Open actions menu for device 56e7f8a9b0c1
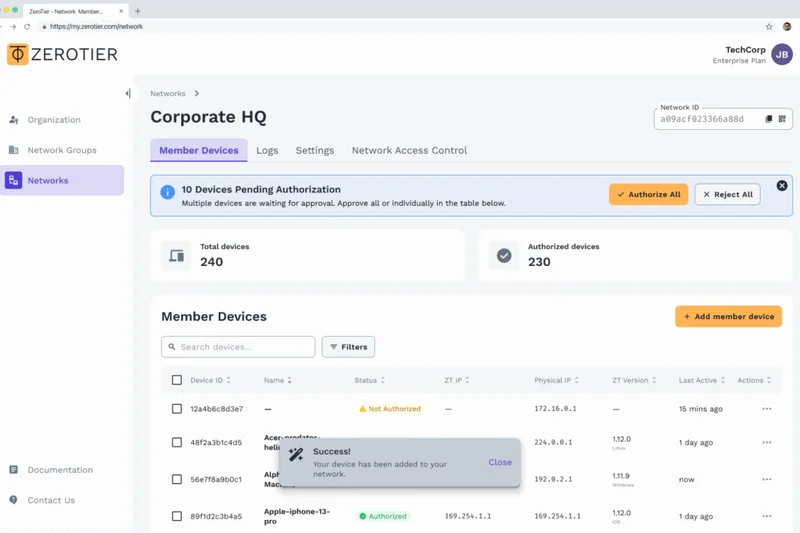Screen dimensions: 800x533 pyautogui.click(x=766, y=479)
